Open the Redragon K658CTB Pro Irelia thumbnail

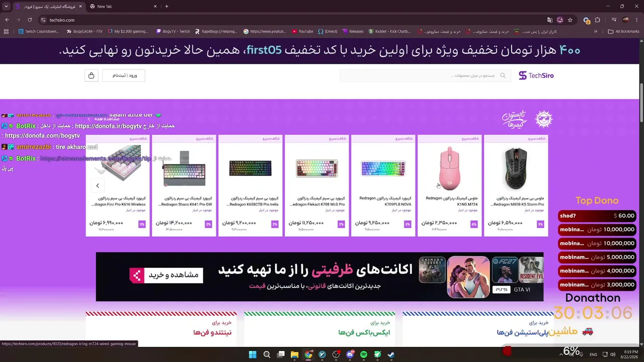click(251, 168)
